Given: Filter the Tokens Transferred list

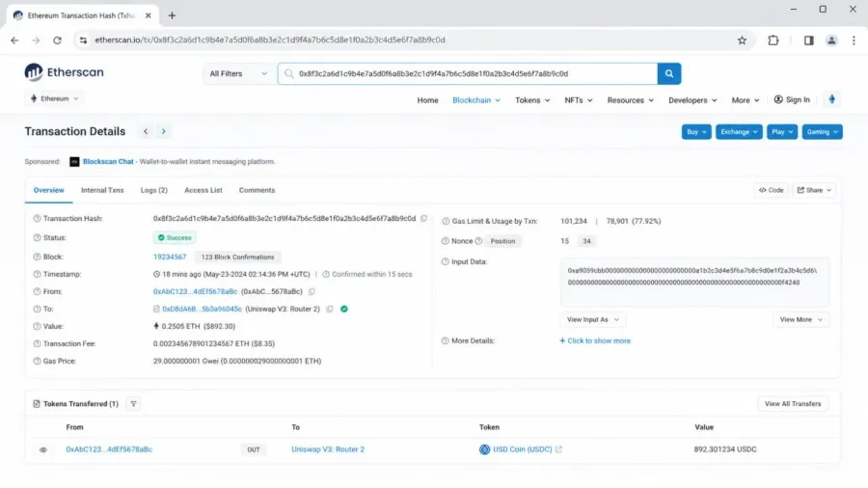Looking at the screenshot, I should [x=133, y=404].
